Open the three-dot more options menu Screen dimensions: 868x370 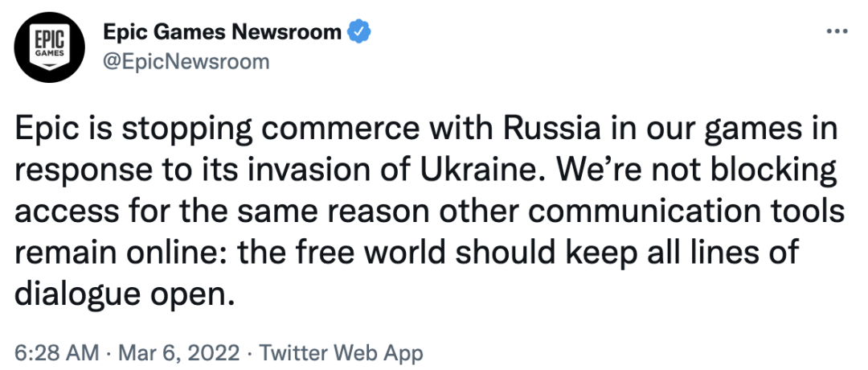837,31
